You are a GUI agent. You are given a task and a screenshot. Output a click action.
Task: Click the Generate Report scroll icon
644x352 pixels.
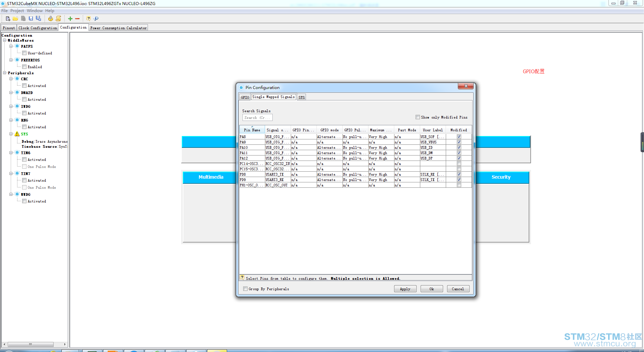58,19
